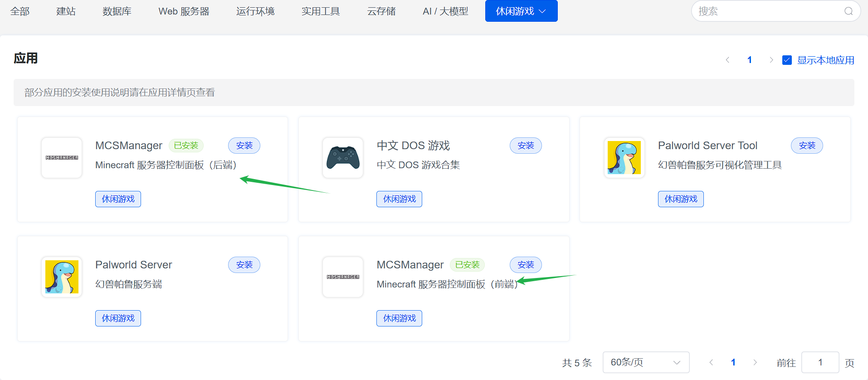
Task: Click the Palworld Server app icon
Action: 62,277
